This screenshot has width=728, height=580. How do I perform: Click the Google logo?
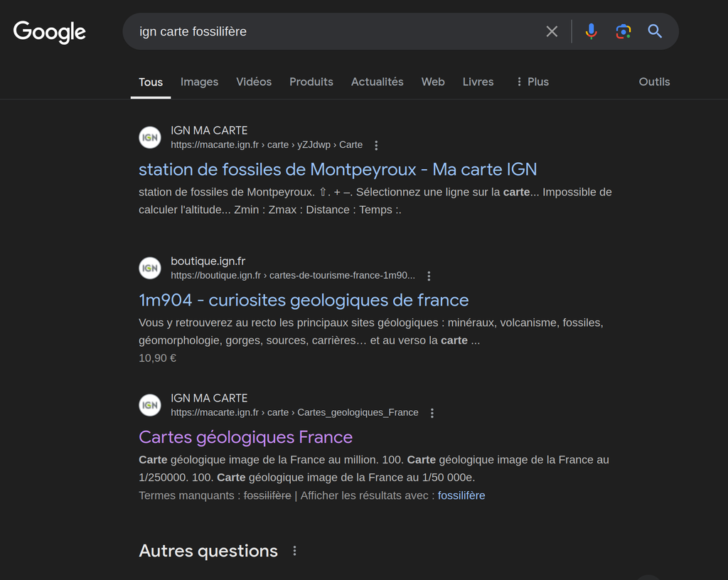click(50, 32)
